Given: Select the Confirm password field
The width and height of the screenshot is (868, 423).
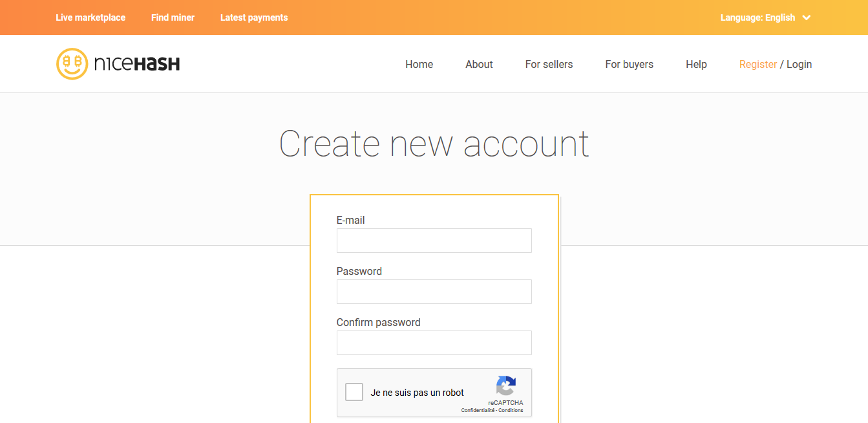Looking at the screenshot, I should coord(434,343).
